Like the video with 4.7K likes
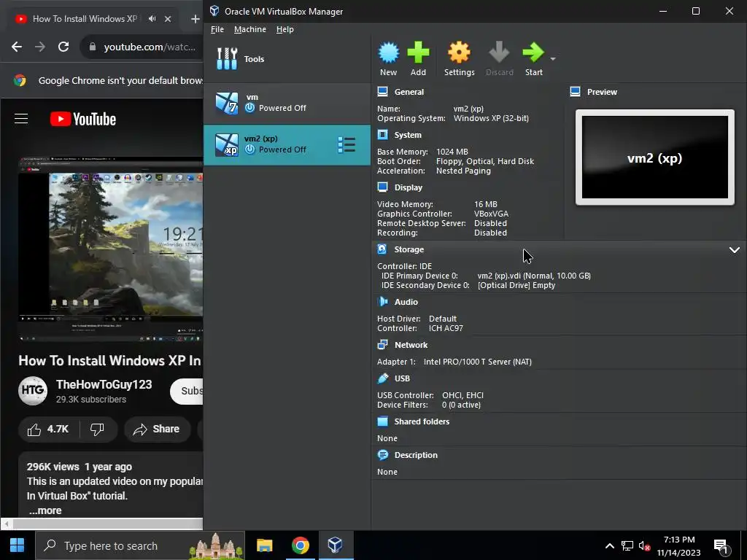Image resolution: width=747 pixels, height=560 pixels. point(48,429)
